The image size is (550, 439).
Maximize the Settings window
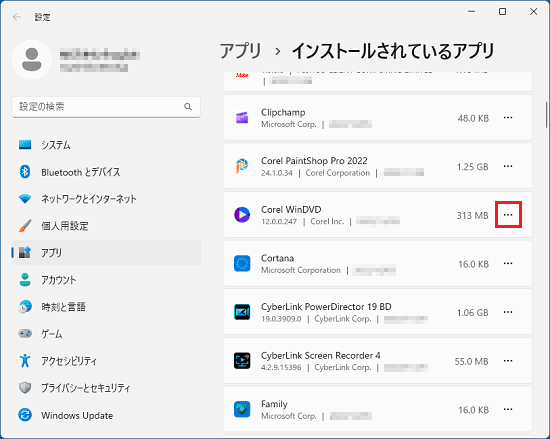point(502,12)
